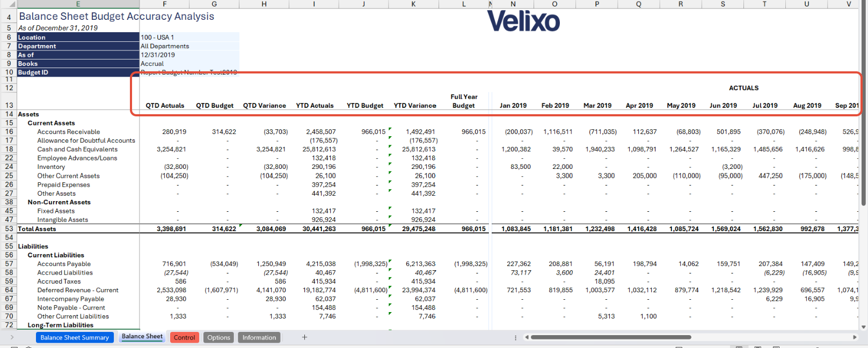Click Accounts Receivable YTD Actuals value 2,458,507
The width and height of the screenshot is (868, 348).
click(x=321, y=132)
